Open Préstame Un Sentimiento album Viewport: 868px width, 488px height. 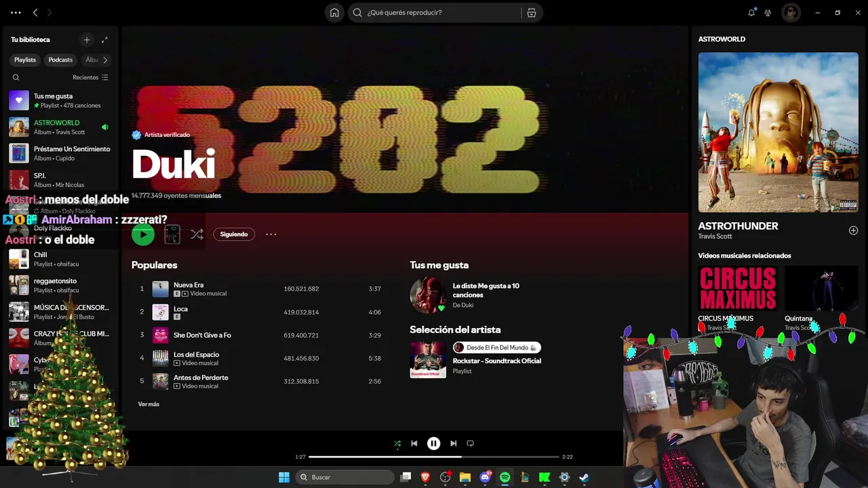click(60, 153)
